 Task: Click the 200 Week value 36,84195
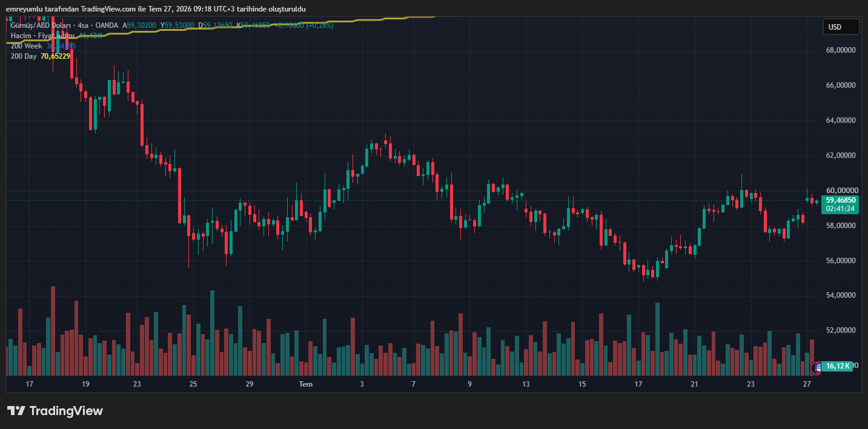(x=61, y=46)
